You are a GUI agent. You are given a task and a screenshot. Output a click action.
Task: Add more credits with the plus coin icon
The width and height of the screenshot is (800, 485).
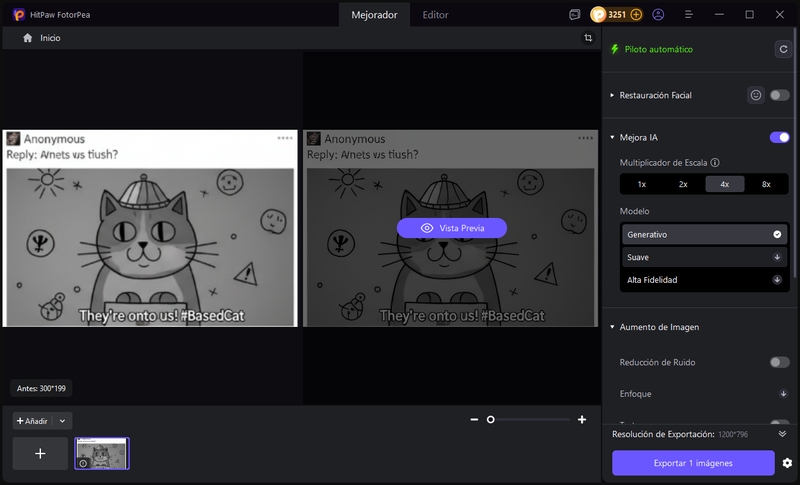coord(636,15)
